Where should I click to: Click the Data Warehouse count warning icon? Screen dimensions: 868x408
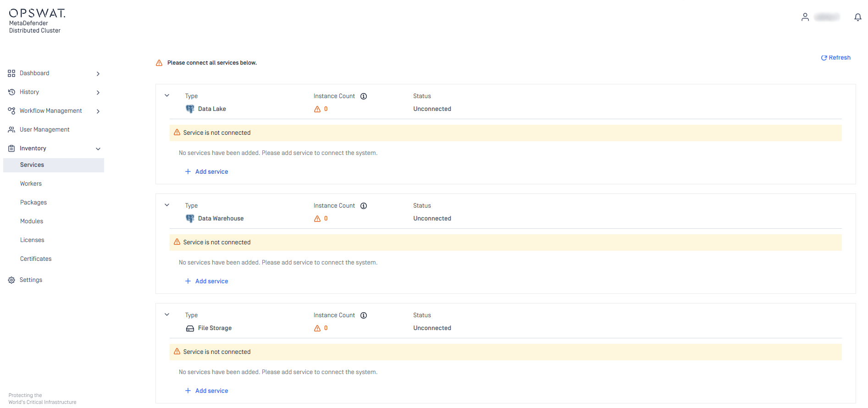tap(317, 219)
